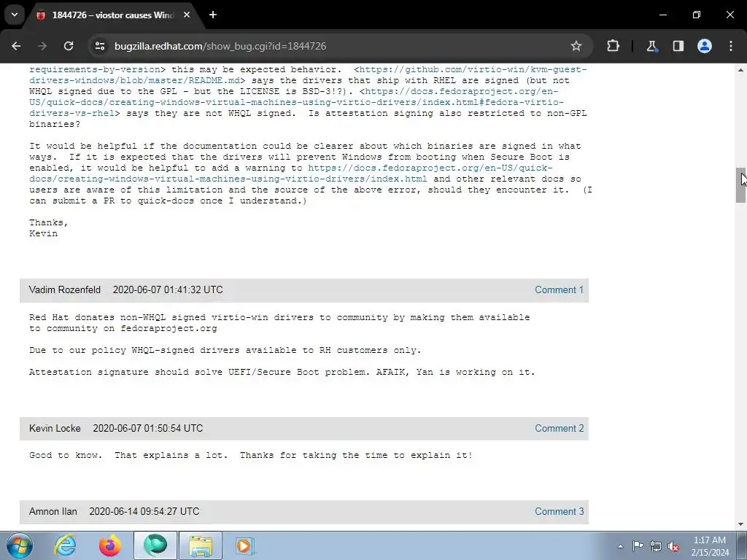Open the Comment 1 link

(559, 290)
